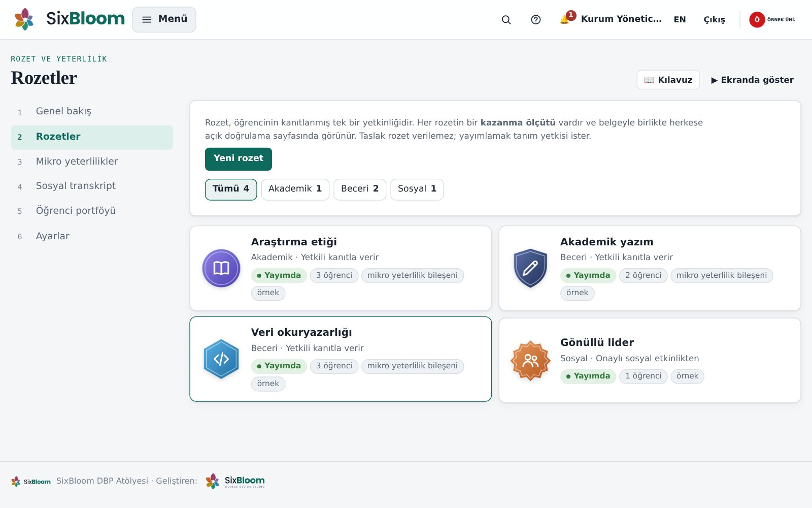Image resolution: width=812 pixels, height=508 pixels.
Task: Open the Araştırma etiği badge title
Action: point(294,242)
